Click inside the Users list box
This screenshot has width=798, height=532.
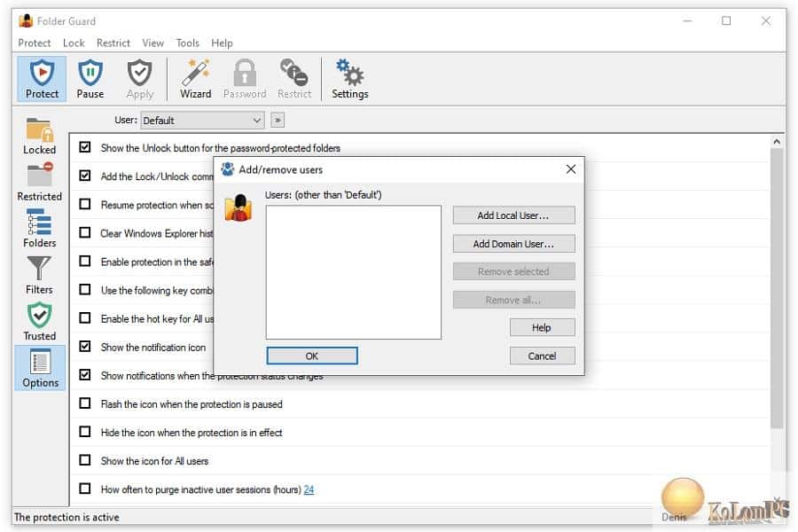pyautogui.click(x=353, y=272)
